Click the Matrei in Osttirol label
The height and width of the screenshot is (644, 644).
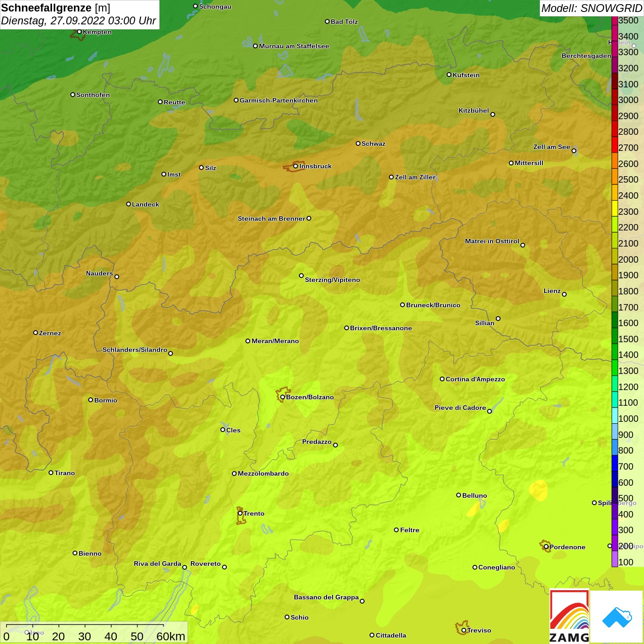coord(492,241)
